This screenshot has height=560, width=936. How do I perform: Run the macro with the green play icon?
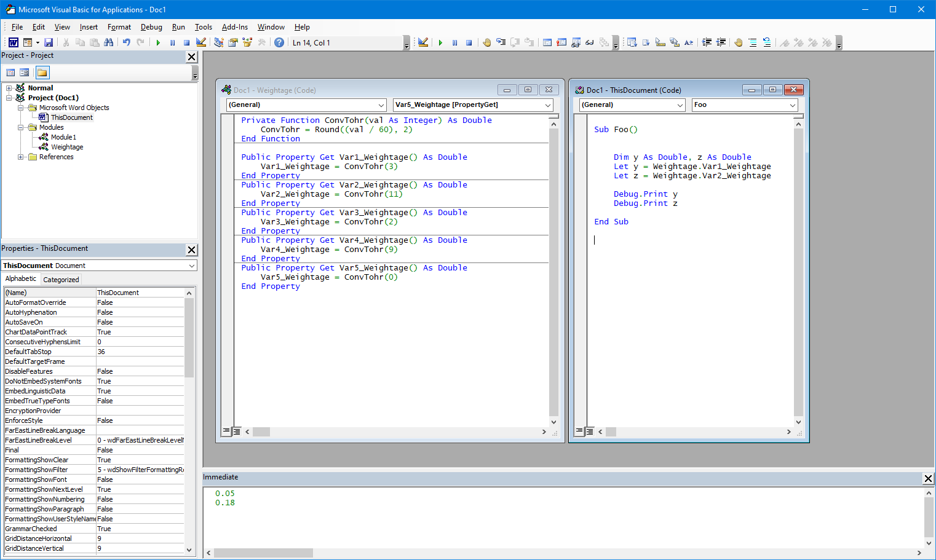pyautogui.click(x=158, y=42)
